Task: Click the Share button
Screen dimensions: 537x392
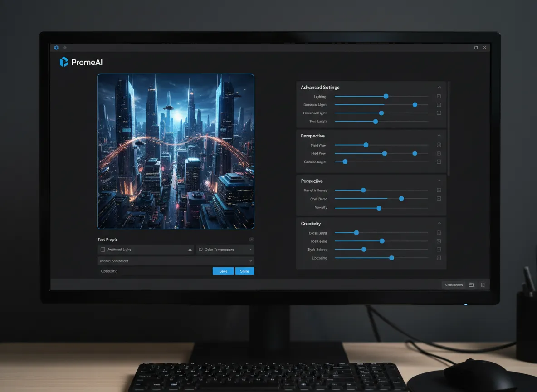Action: click(x=244, y=271)
